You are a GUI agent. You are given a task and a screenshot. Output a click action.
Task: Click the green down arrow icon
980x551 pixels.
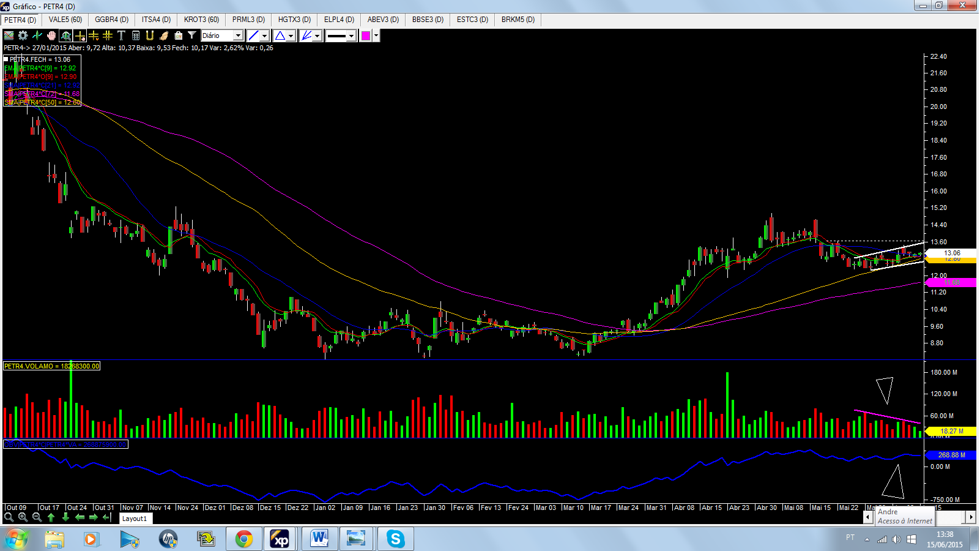point(65,517)
